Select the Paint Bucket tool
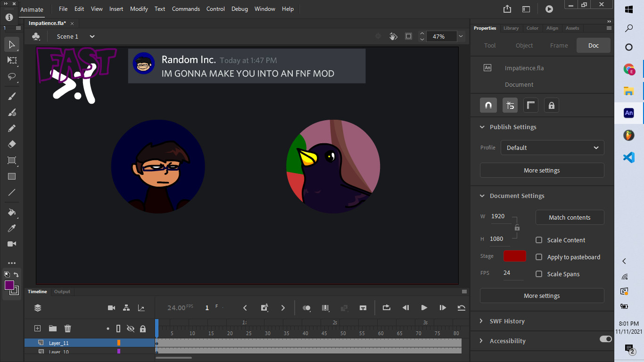 (x=12, y=212)
